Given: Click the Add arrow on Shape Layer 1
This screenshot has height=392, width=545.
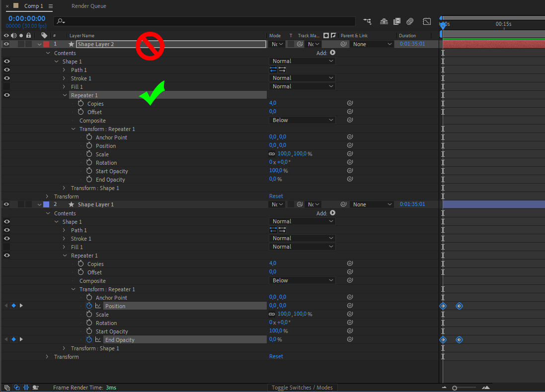Looking at the screenshot, I should (x=332, y=213).
